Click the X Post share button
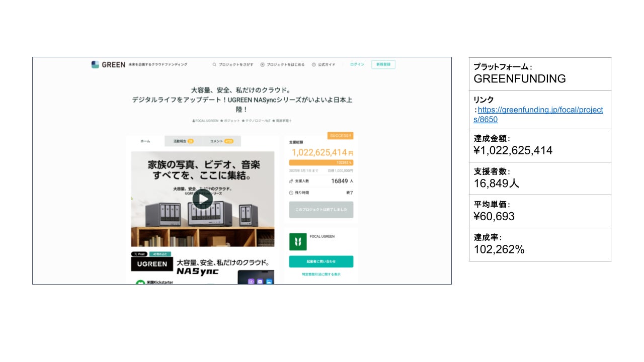 coord(139,254)
